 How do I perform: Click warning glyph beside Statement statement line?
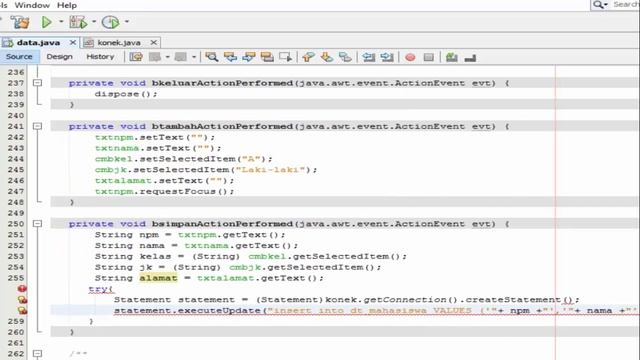click(22, 300)
